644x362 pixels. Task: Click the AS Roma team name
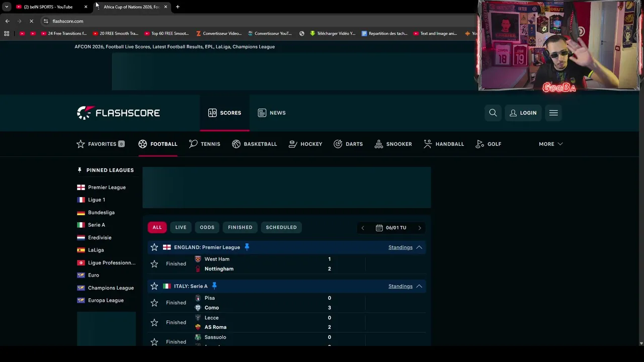tap(215, 327)
